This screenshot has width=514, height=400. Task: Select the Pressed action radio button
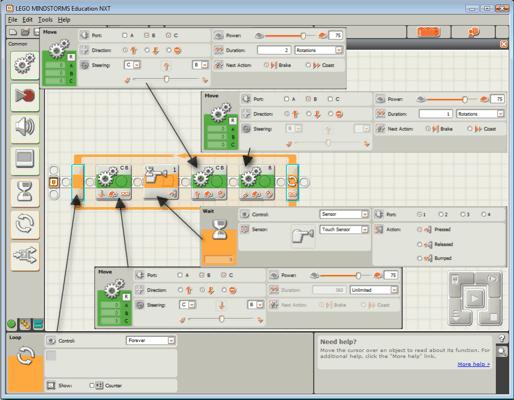[420, 229]
